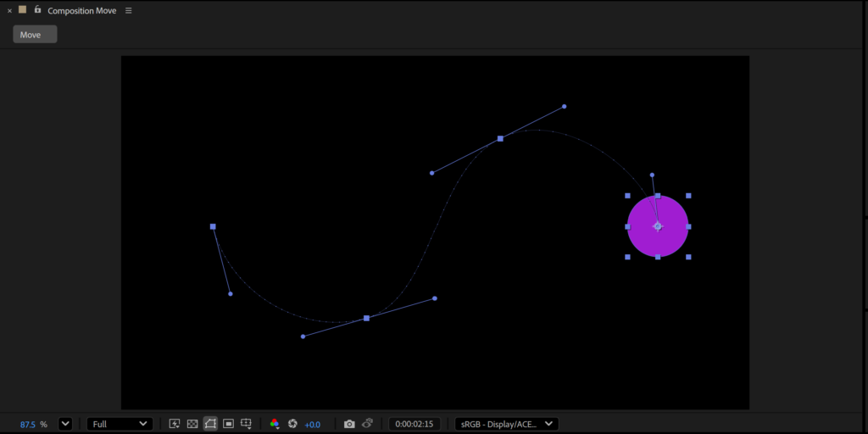Open the Full resolution dropdown

[x=120, y=424]
